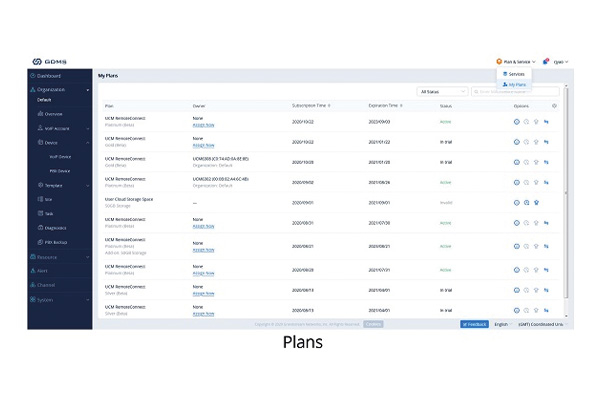Expand the Template chevron
Image resolution: width=600 pixels, height=400 pixels.
[x=88, y=186]
